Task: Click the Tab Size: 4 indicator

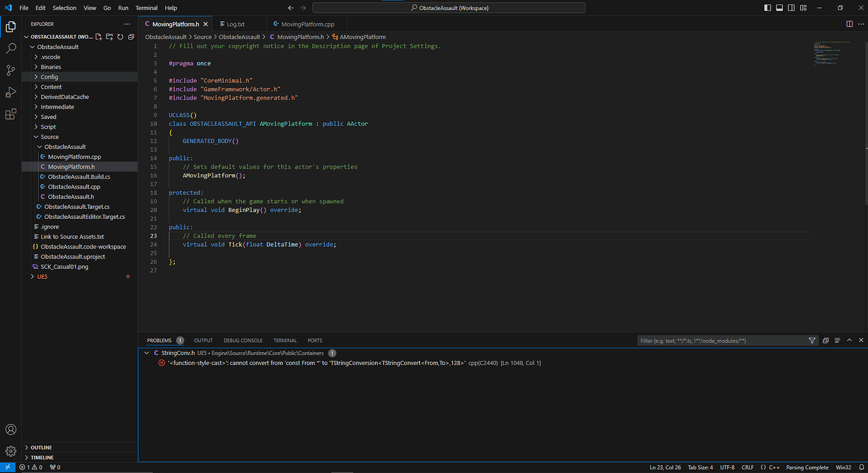Action: [700, 467]
